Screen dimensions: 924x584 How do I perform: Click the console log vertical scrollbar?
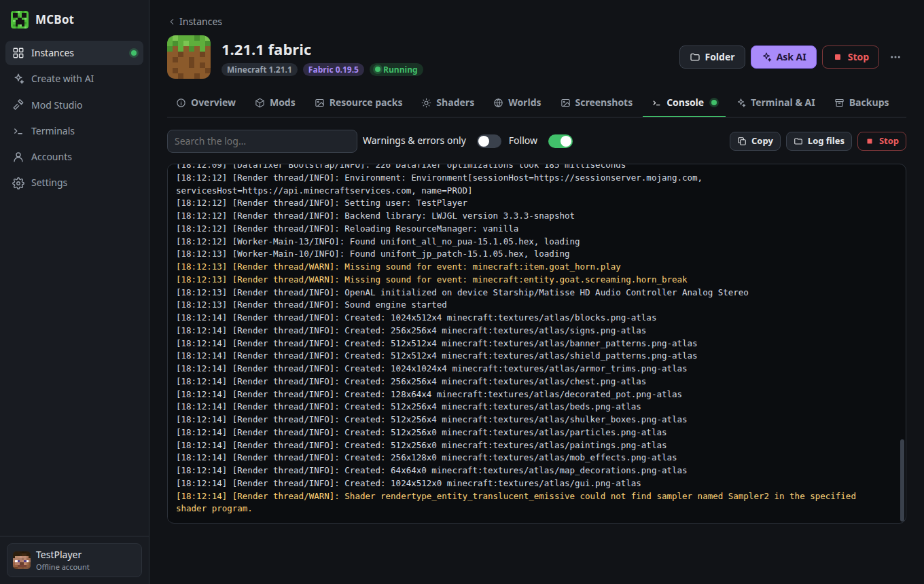click(x=902, y=479)
